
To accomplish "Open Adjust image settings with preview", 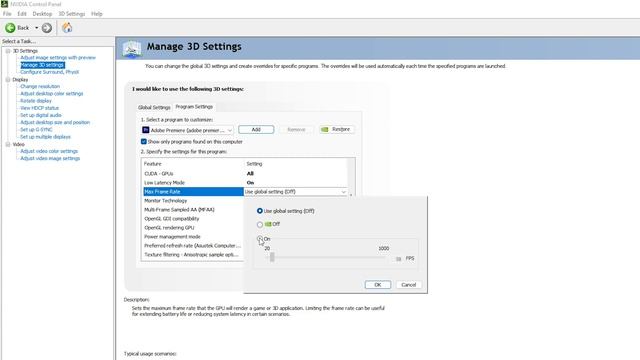I will [58, 58].
